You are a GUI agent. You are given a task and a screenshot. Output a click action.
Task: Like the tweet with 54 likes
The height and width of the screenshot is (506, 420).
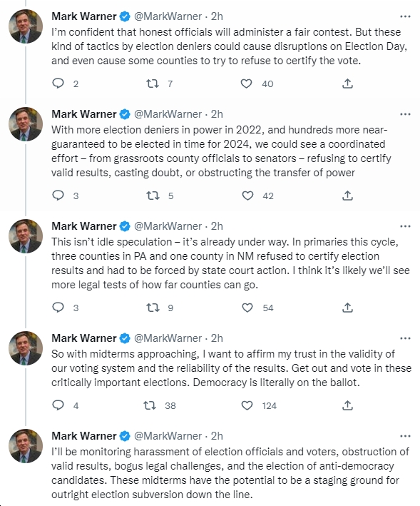247,308
